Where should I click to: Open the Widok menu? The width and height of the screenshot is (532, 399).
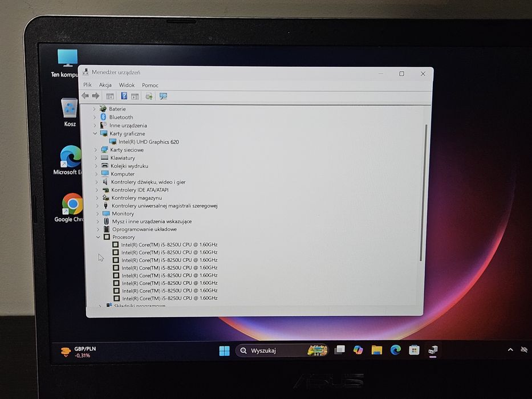(x=127, y=85)
